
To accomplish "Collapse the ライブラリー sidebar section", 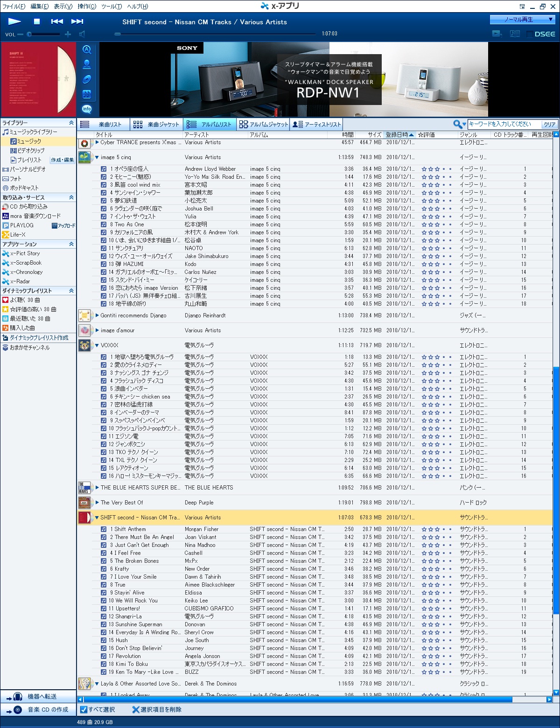I will tap(71, 123).
